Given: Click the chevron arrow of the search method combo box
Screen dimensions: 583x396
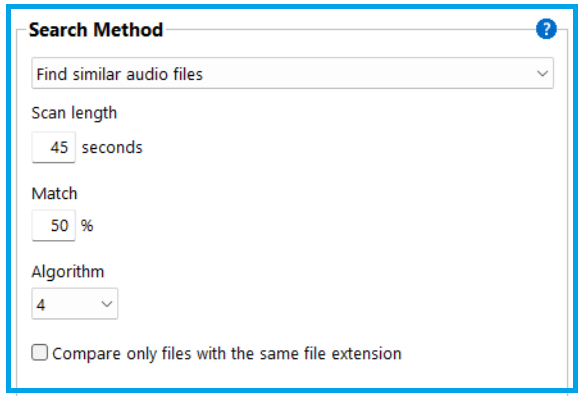Looking at the screenshot, I should (x=542, y=74).
